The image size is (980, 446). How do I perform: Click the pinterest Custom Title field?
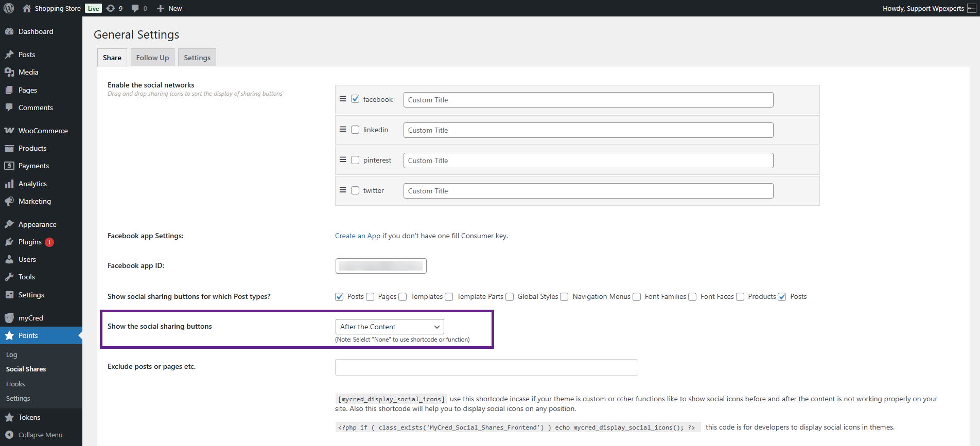tap(588, 160)
